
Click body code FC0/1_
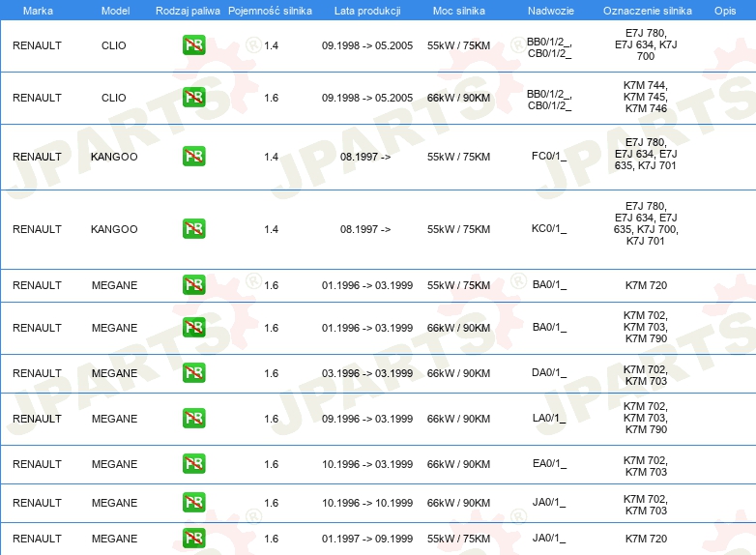(549, 157)
